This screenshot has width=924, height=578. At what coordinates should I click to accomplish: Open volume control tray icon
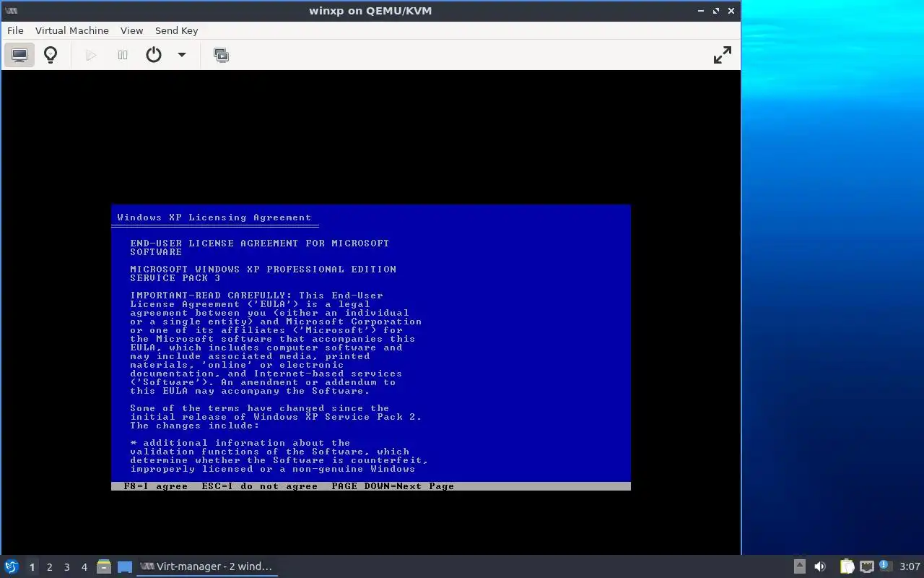(x=820, y=566)
